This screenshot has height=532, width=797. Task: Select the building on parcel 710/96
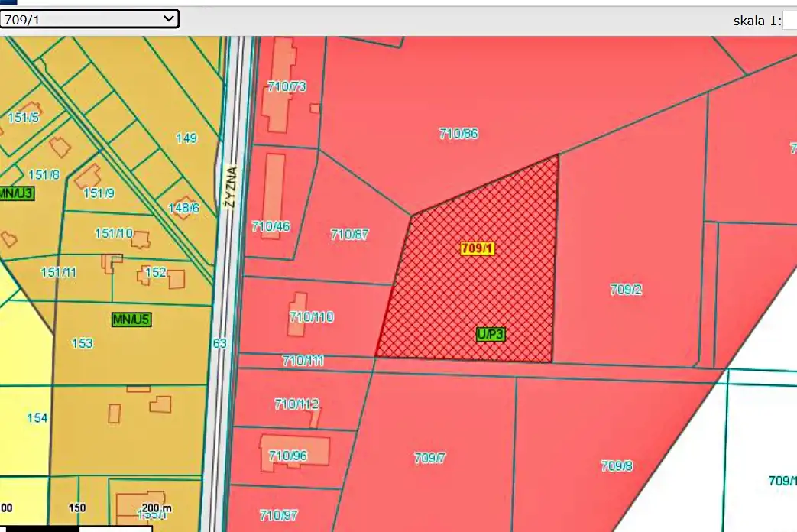pos(294,449)
